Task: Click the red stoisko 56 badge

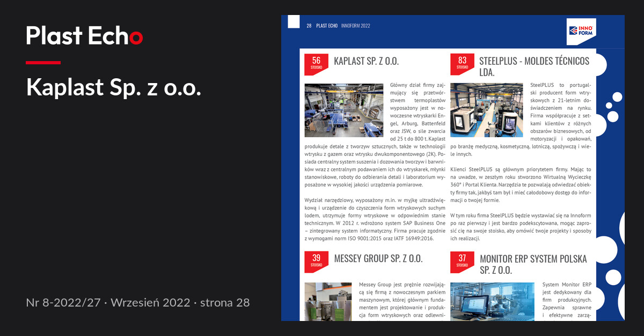Action: (x=316, y=65)
